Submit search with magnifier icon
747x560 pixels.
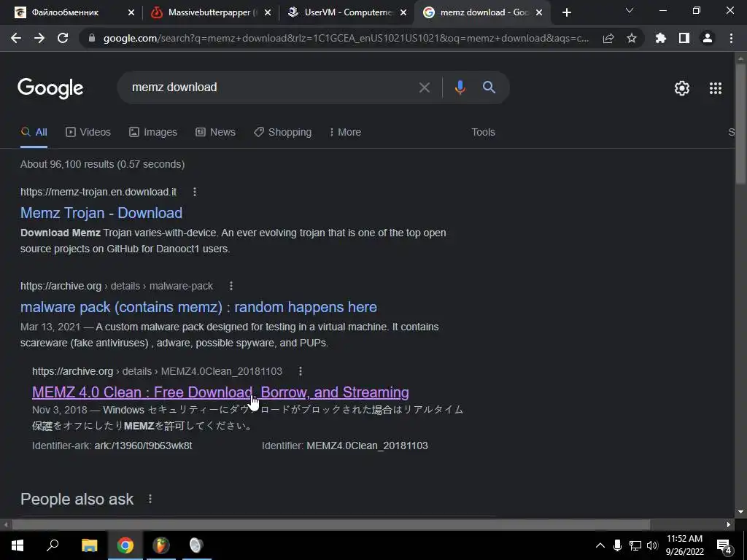pyautogui.click(x=489, y=87)
